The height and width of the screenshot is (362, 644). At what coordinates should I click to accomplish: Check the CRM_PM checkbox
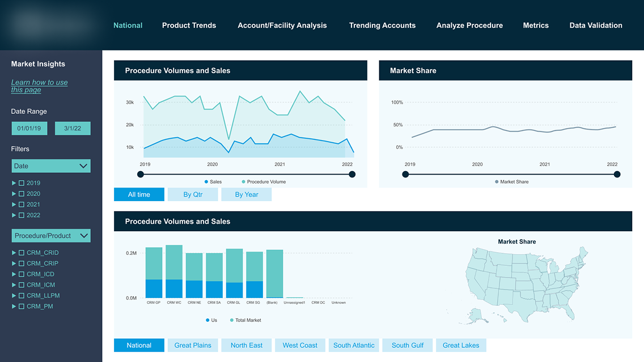(x=22, y=306)
